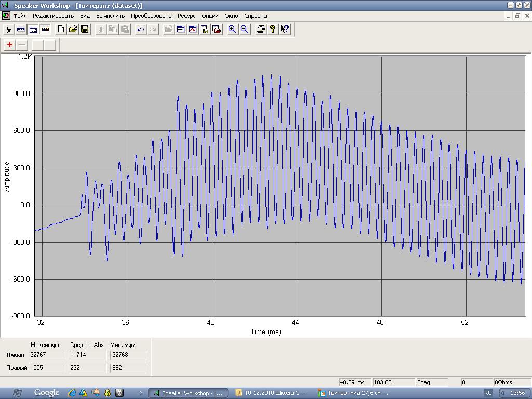This screenshot has height=399, width=532.
Task: Toggle the third view button in toolbar
Action: pyautogui.click(x=33, y=29)
